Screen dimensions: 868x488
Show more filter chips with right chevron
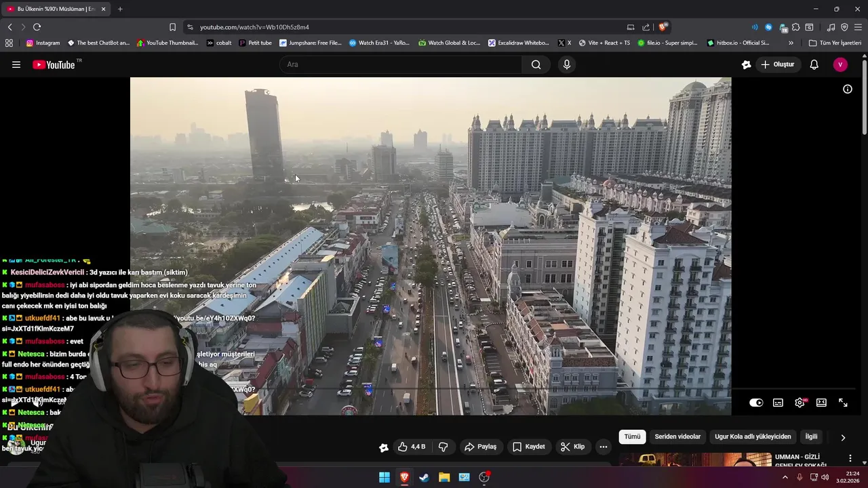tap(843, 437)
